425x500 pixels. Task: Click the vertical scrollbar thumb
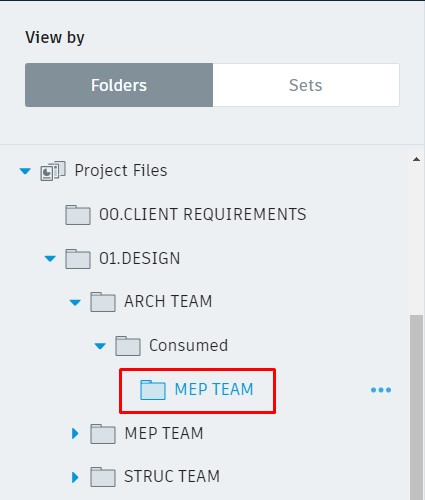(416, 407)
